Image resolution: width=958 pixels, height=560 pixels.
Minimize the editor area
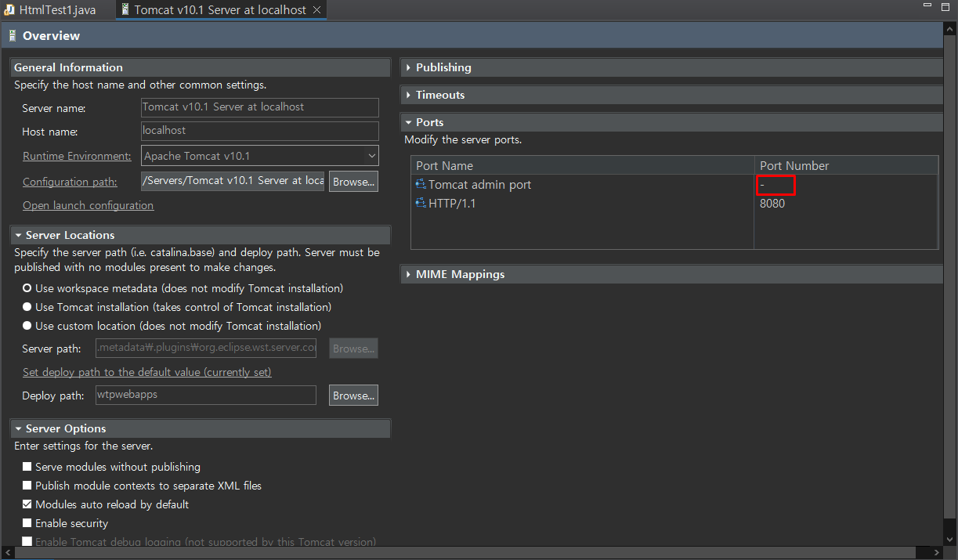tap(927, 6)
